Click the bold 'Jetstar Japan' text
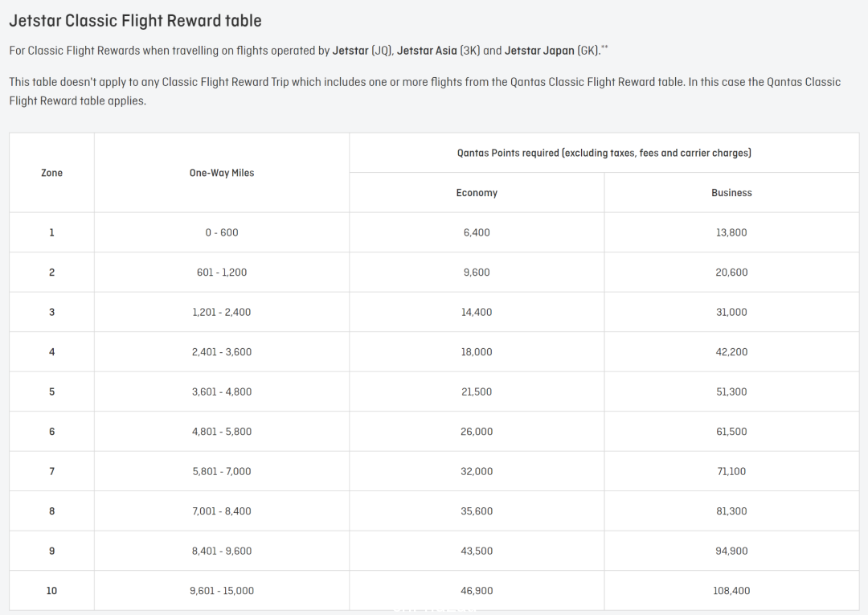Screen dimensions: 868x615 (x=539, y=51)
